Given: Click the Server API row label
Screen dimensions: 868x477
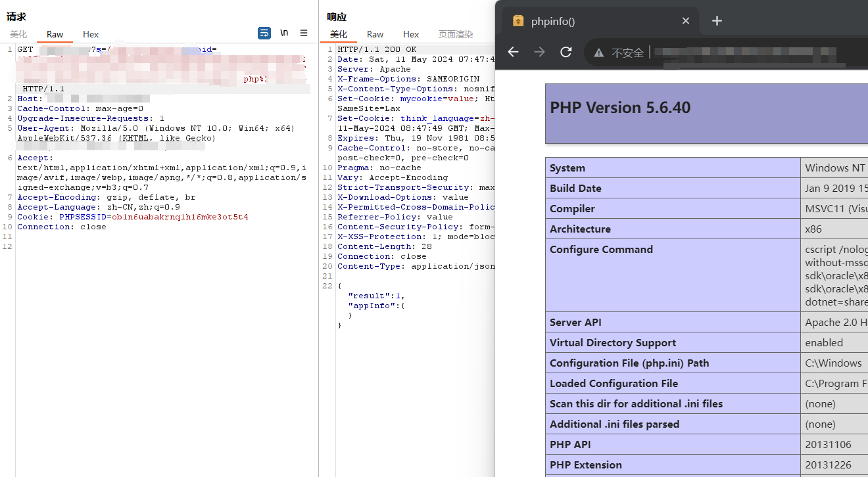Looking at the screenshot, I should [x=575, y=323].
